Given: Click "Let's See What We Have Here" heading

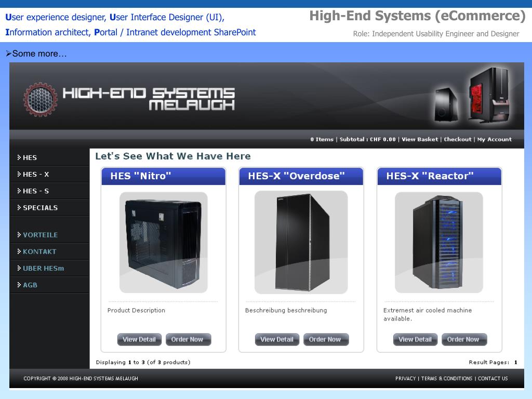Looking at the screenshot, I should [x=172, y=156].
